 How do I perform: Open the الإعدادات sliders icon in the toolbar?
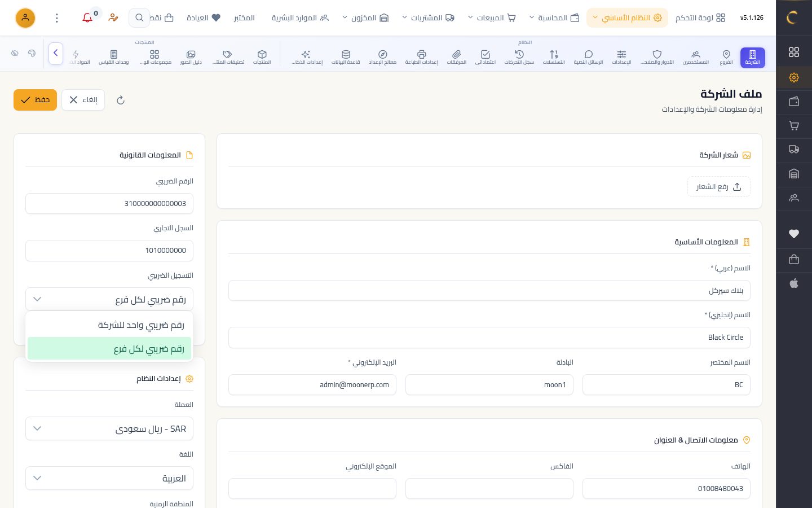point(621,57)
